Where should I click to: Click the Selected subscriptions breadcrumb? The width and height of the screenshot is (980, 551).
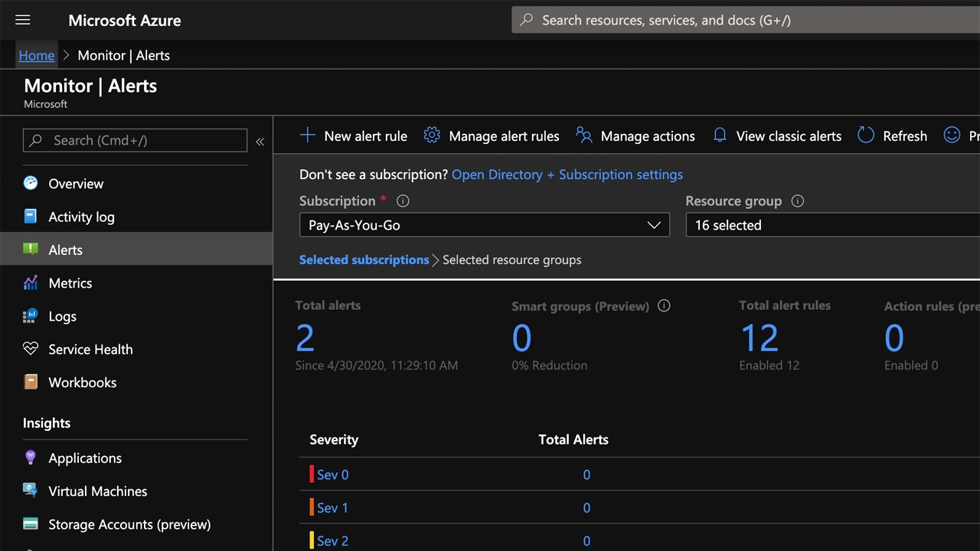[364, 259]
